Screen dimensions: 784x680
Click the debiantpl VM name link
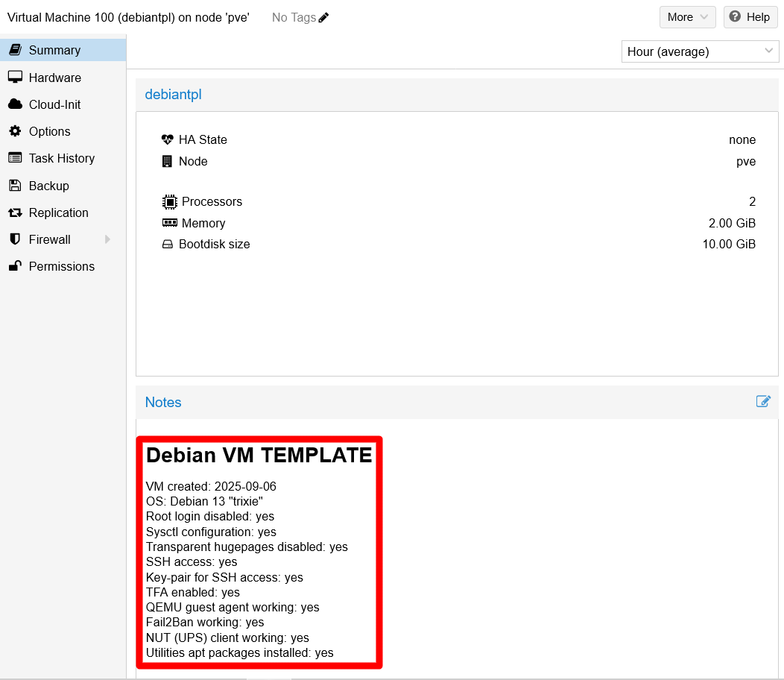[173, 95]
